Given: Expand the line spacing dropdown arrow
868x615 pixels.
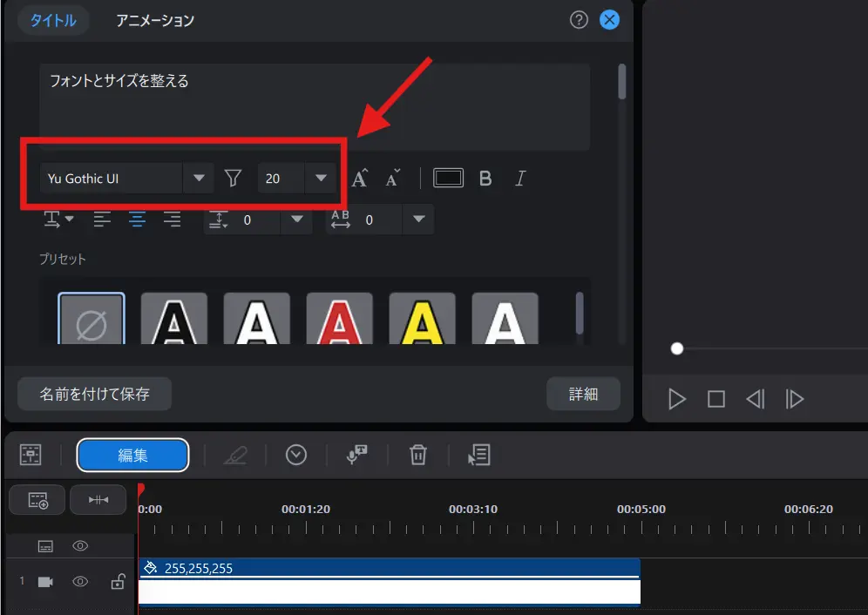Looking at the screenshot, I should point(296,220).
